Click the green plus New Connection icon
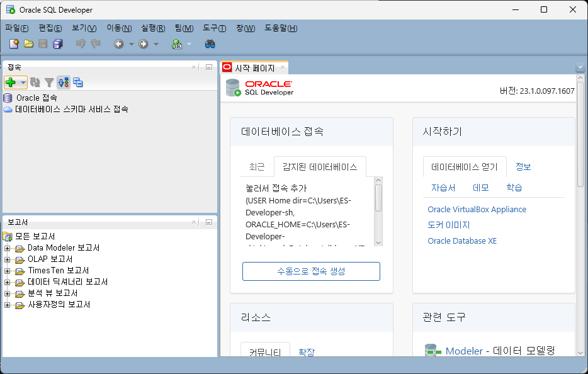 pyautogui.click(x=11, y=82)
